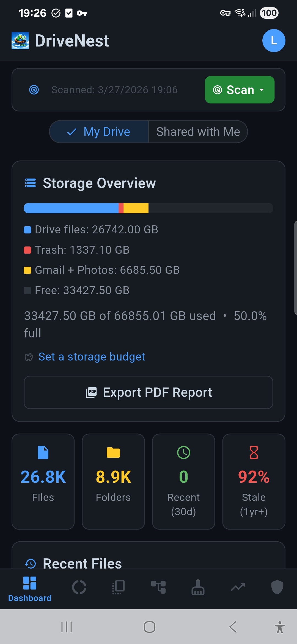Open the cleanup broom icon in bottom navigation

tap(198, 587)
